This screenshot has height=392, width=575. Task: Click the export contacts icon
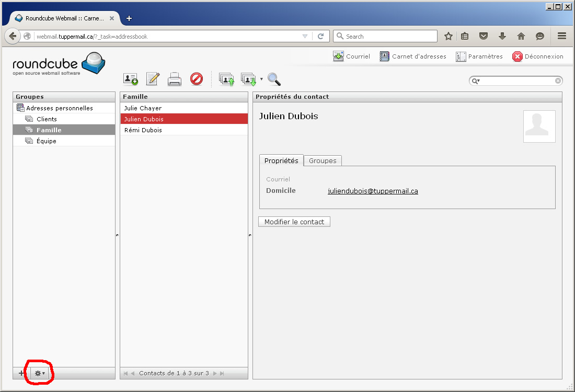[x=248, y=79]
